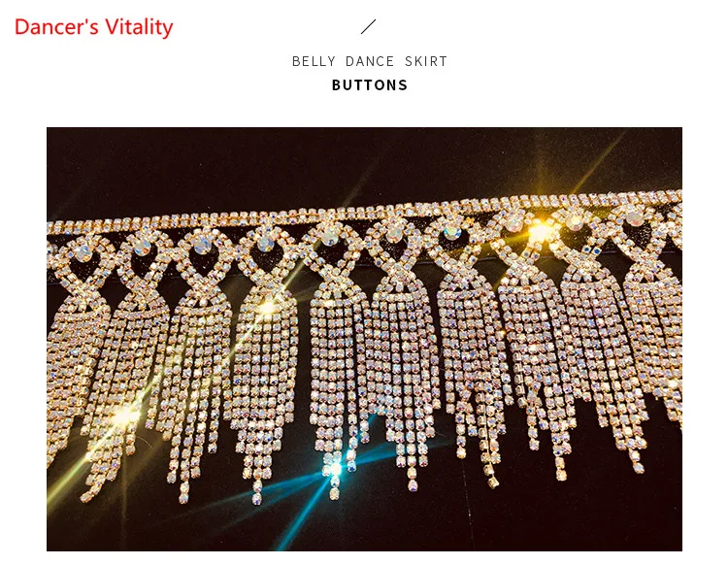
Task: Click the word "BELLY" in the subtitle
Action: [x=314, y=61]
